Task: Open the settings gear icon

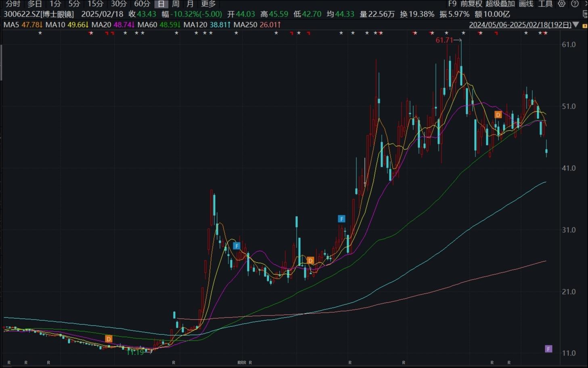Action: coord(561,4)
